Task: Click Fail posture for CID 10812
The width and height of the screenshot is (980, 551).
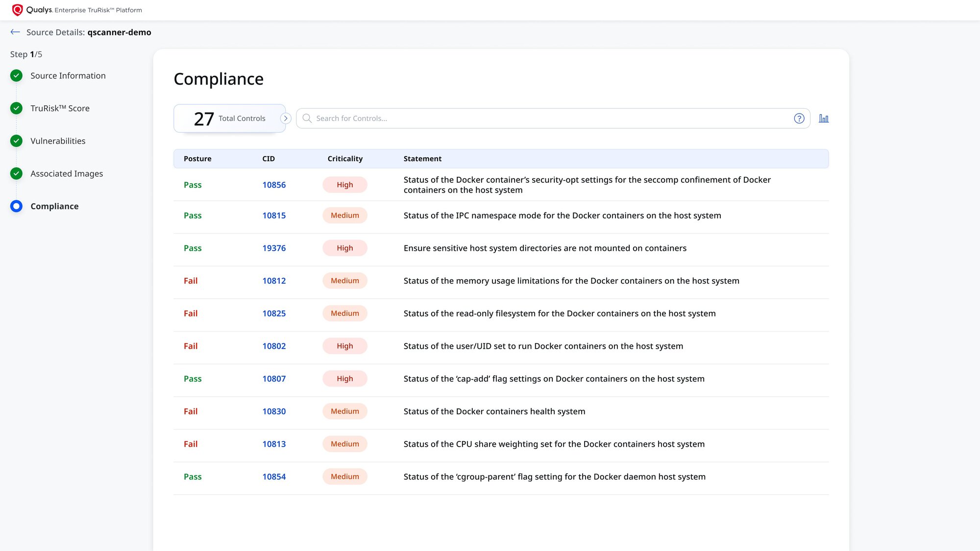Action: point(191,281)
